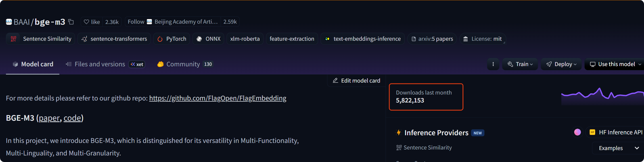Expand the Deploy dropdown
The width and height of the screenshot is (644, 162).
pos(561,64)
